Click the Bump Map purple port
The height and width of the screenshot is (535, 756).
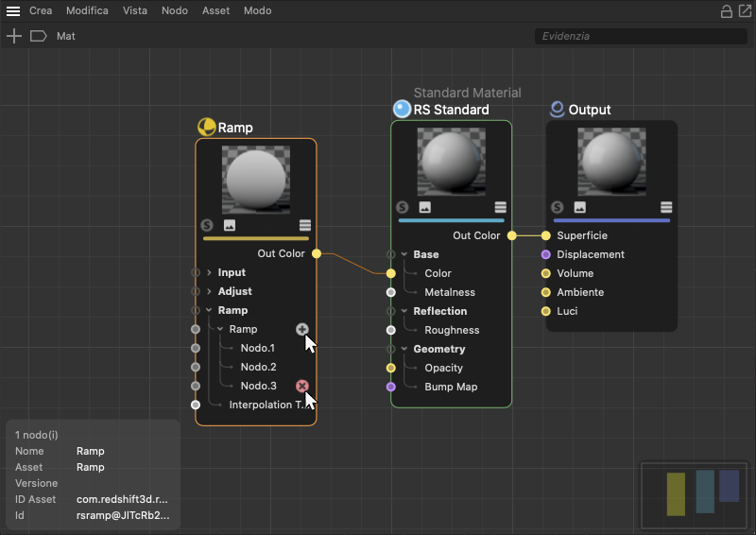coord(391,387)
